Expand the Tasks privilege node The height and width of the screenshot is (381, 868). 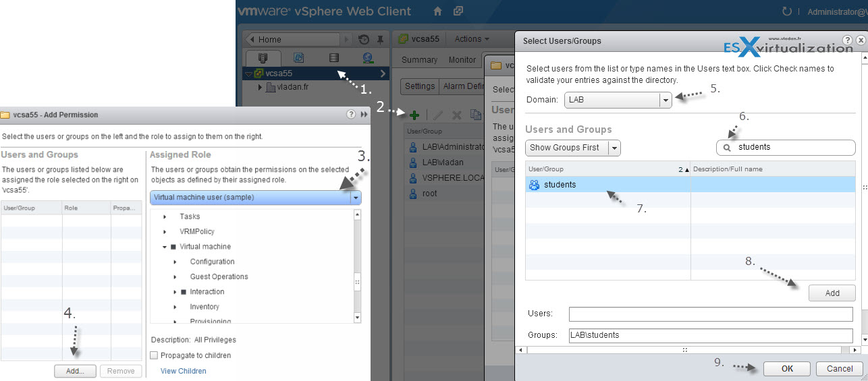point(165,216)
